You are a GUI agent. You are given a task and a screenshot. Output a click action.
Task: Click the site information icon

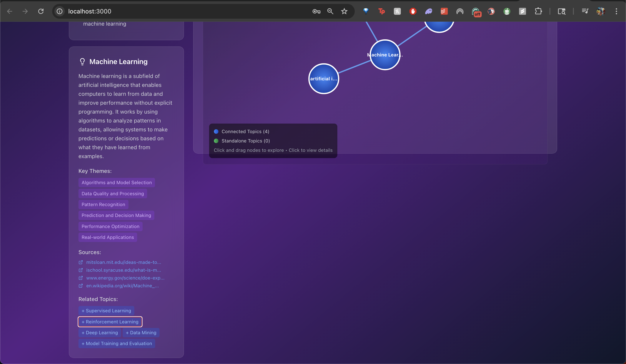click(x=60, y=11)
